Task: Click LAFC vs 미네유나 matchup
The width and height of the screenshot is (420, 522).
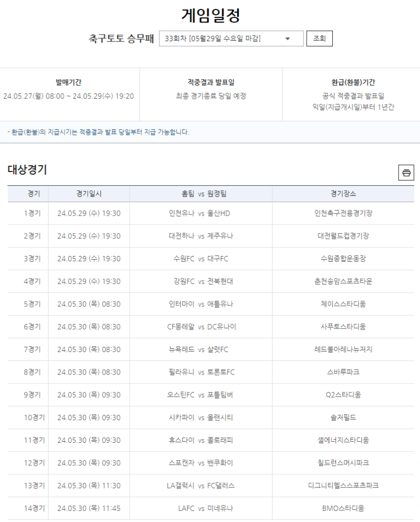Action: point(205,508)
